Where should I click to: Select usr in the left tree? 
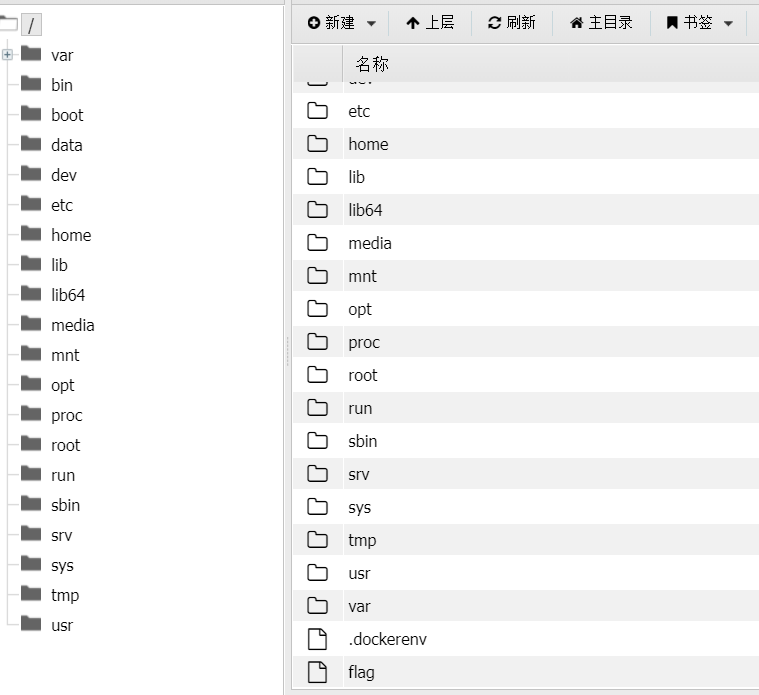(x=62, y=625)
